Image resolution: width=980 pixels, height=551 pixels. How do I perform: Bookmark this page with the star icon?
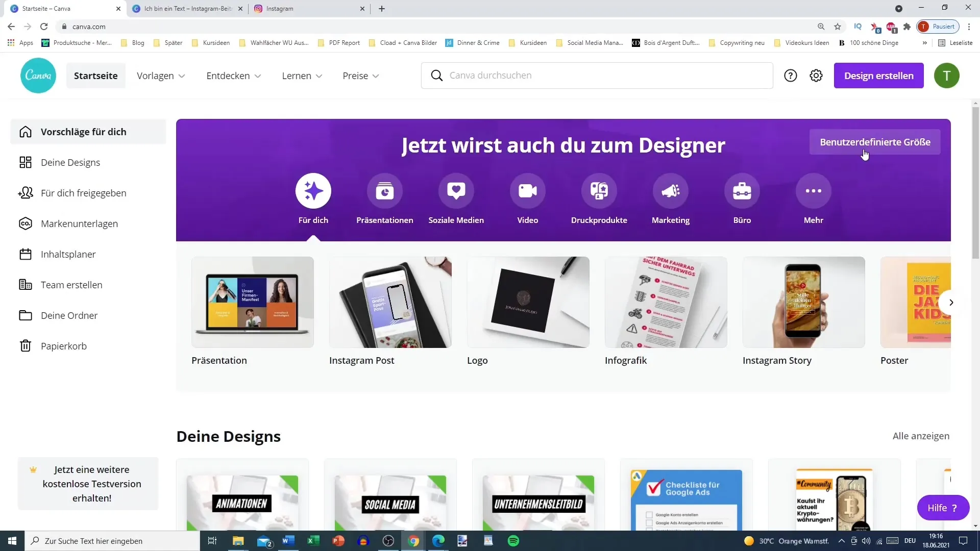pos(838,27)
